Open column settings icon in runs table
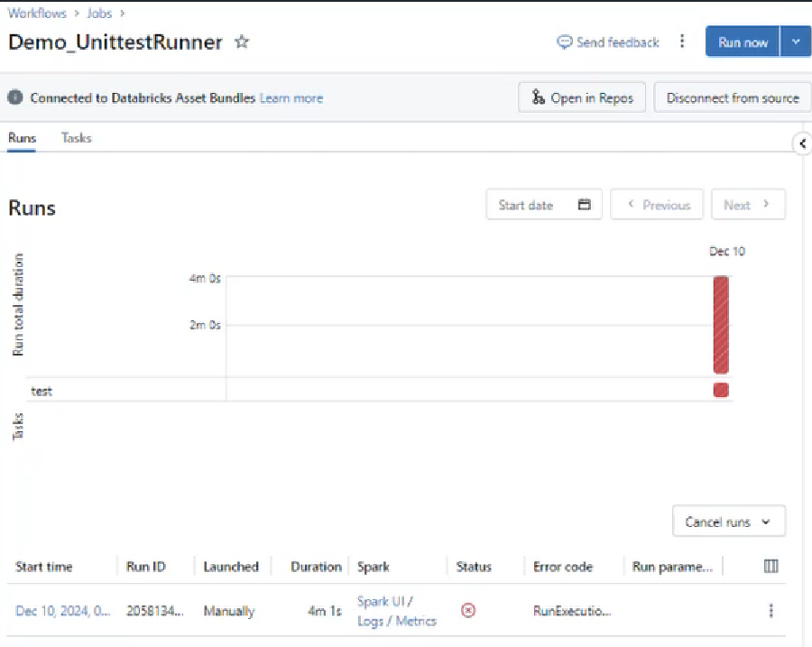812x647 pixels. click(771, 566)
